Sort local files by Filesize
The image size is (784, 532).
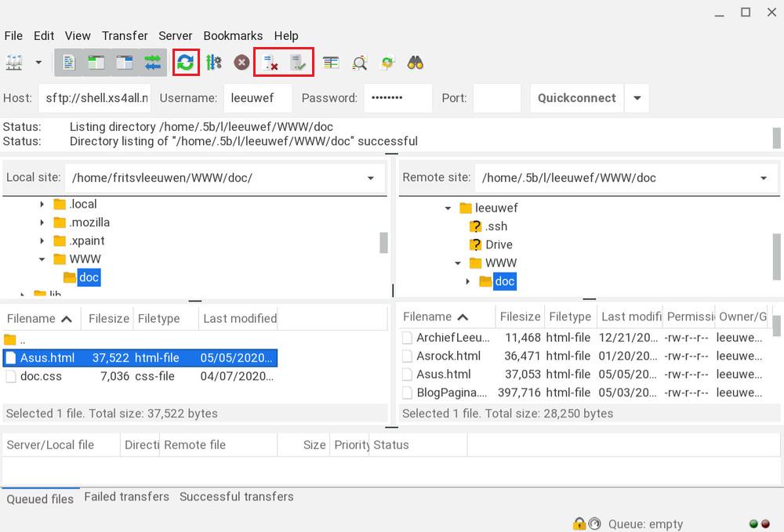click(x=107, y=319)
